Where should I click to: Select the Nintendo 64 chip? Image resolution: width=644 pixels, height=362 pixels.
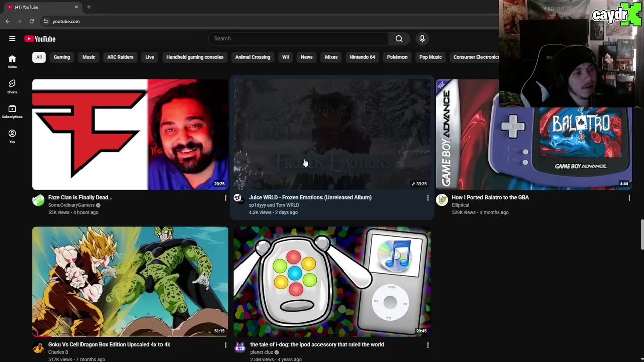[362, 57]
